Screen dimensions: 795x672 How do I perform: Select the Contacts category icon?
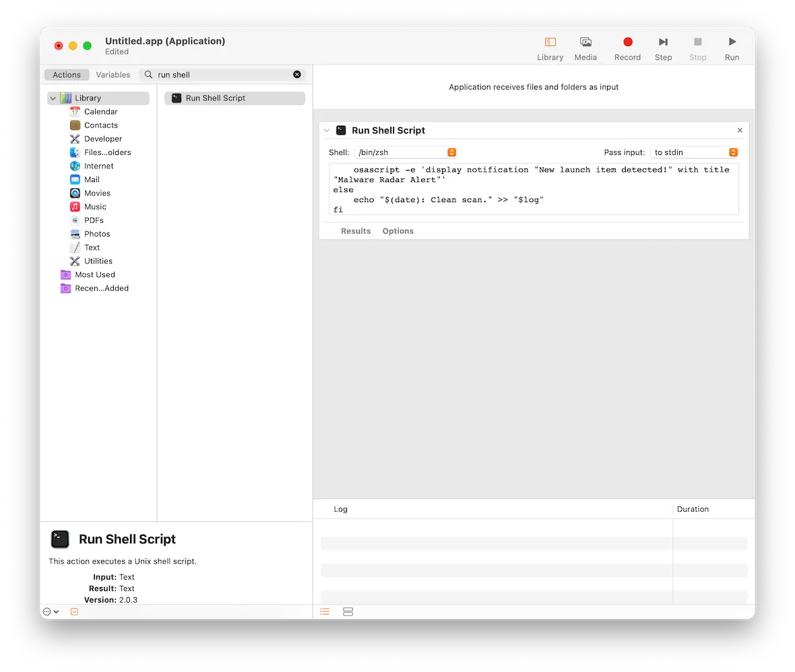click(75, 125)
